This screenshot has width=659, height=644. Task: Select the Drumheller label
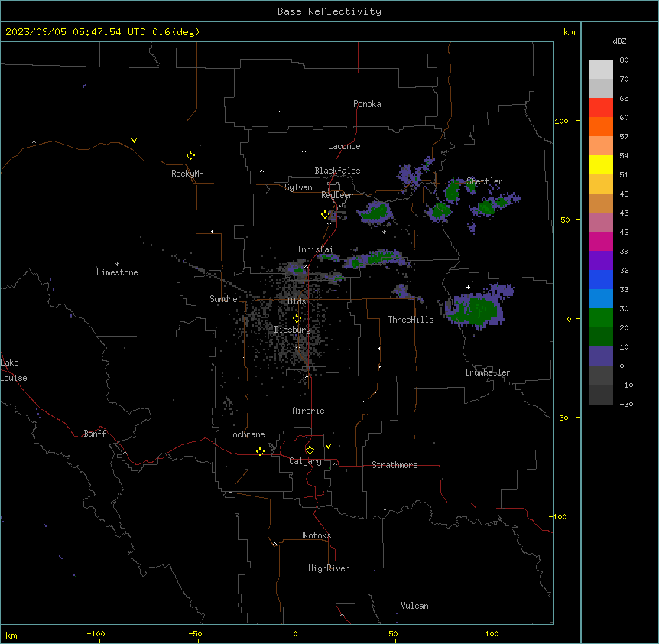(x=488, y=372)
